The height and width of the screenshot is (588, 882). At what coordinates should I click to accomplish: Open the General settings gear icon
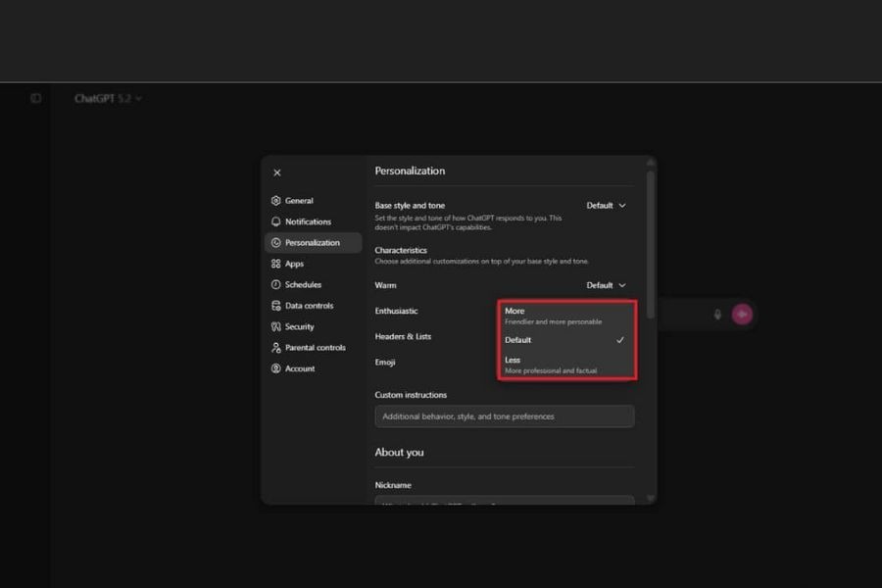tap(276, 201)
